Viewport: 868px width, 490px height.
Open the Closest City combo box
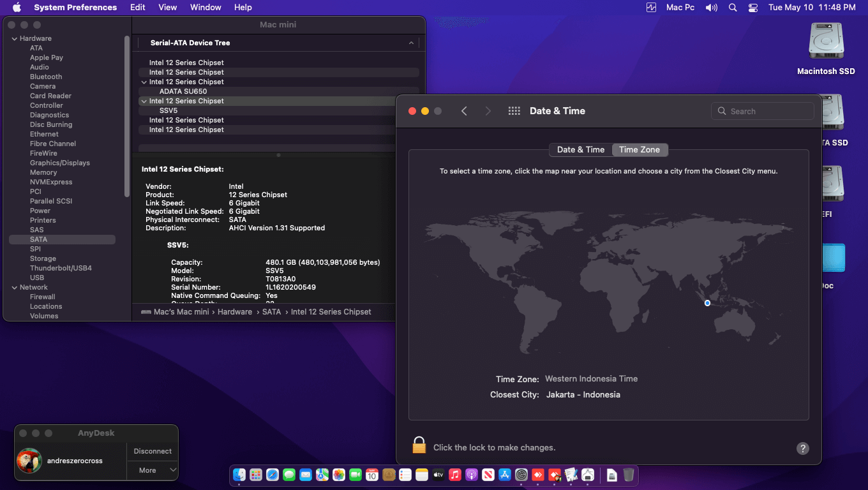click(583, 395)
